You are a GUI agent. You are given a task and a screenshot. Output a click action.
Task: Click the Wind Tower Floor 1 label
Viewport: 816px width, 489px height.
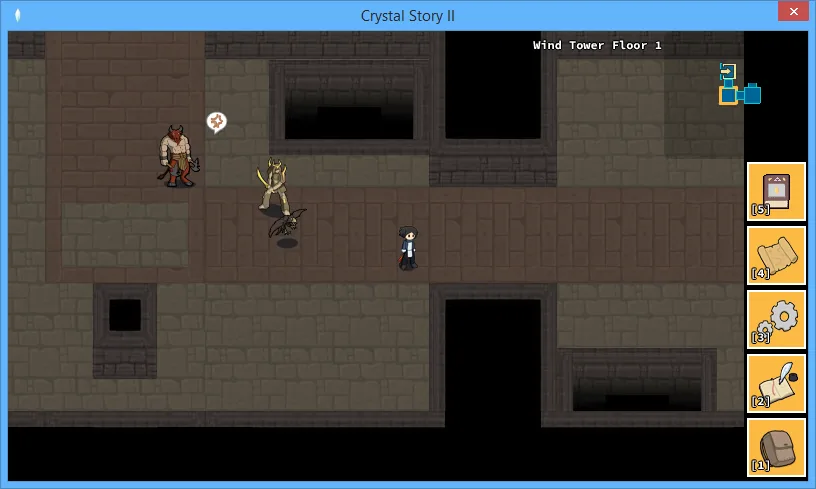[597, 45]
